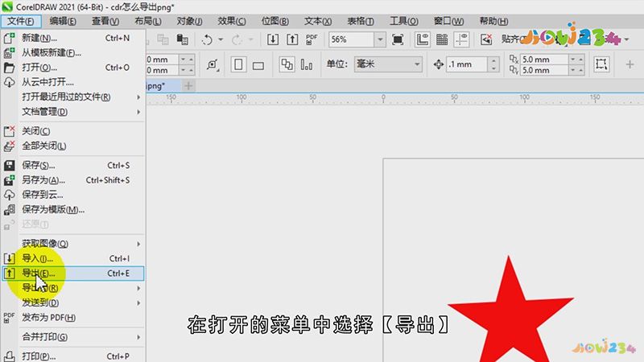Click the Paste toolbar icon
This screenshot has width=644, height=362.
point(183,39)
